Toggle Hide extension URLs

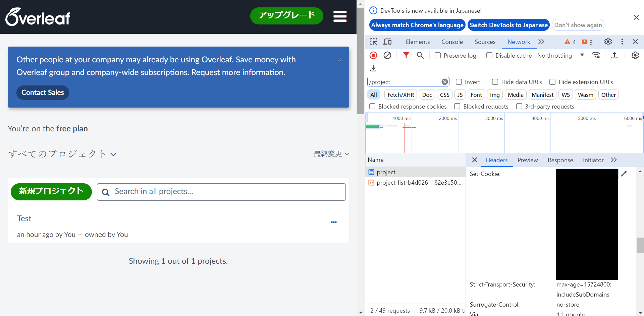click(552, 82)
